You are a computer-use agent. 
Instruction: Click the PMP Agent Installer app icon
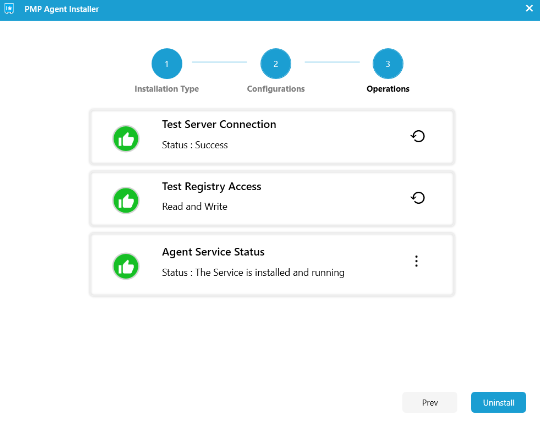(x=9, y=9)
